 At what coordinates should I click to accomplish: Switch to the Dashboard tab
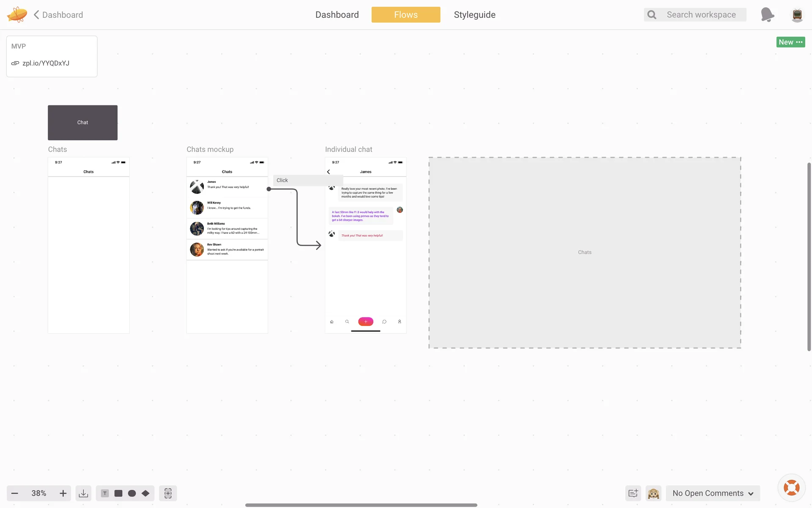click(337, 15)
